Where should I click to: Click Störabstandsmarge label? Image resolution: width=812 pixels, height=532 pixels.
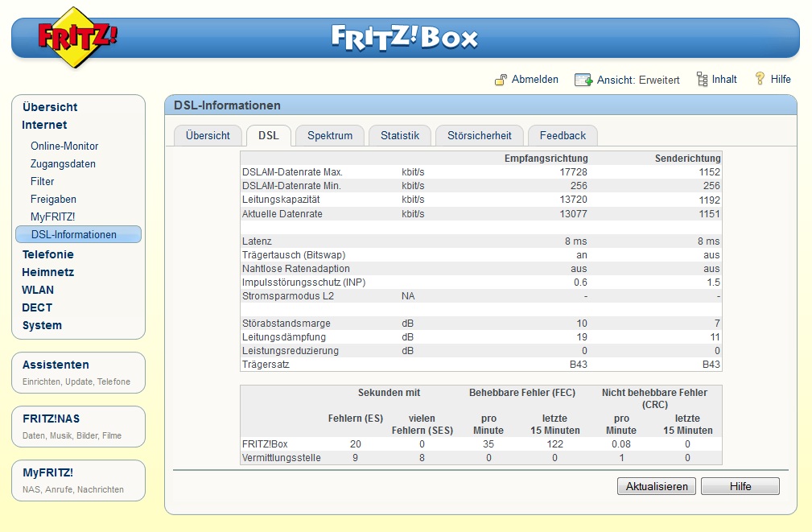click(286, 324)
